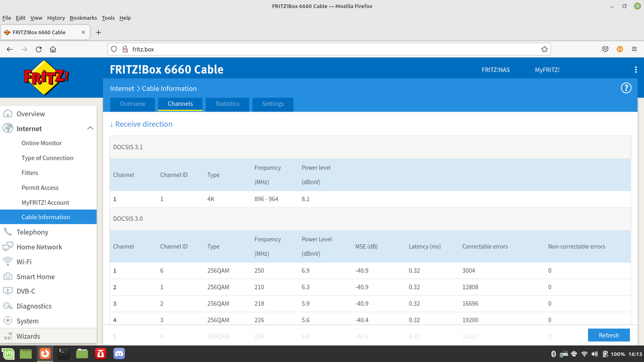Viewport: 644px width, 362px height.
Task: Select the Channels tab
Action: click(180, 104)
